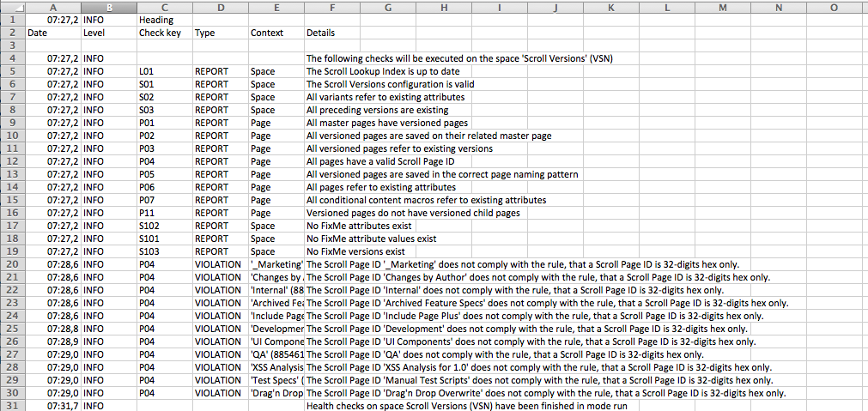The image size is (868, 411).
Task: Select column B header
Action: click(108, 6)
